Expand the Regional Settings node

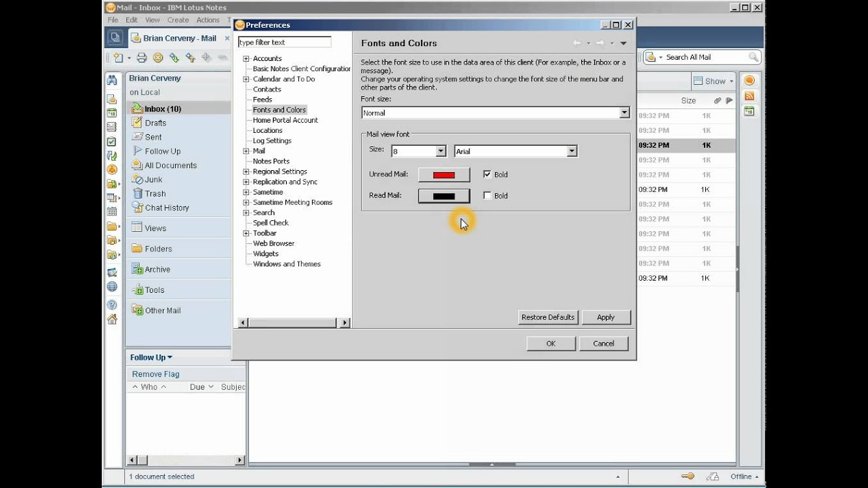coord(246,171)
